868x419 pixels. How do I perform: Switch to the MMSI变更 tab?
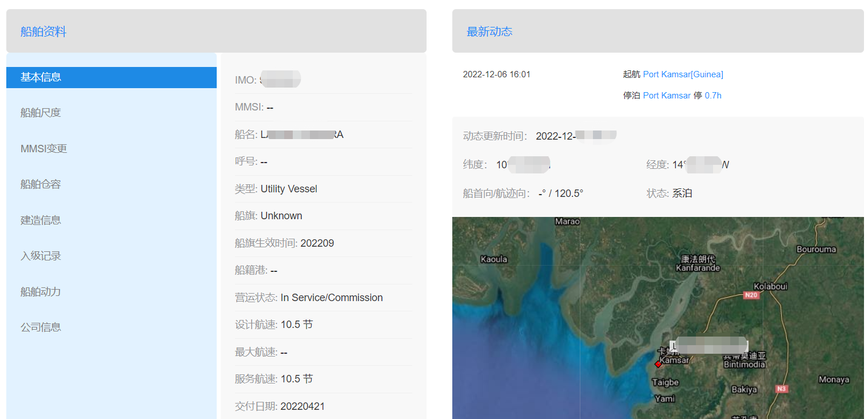[x=44, y=149]
